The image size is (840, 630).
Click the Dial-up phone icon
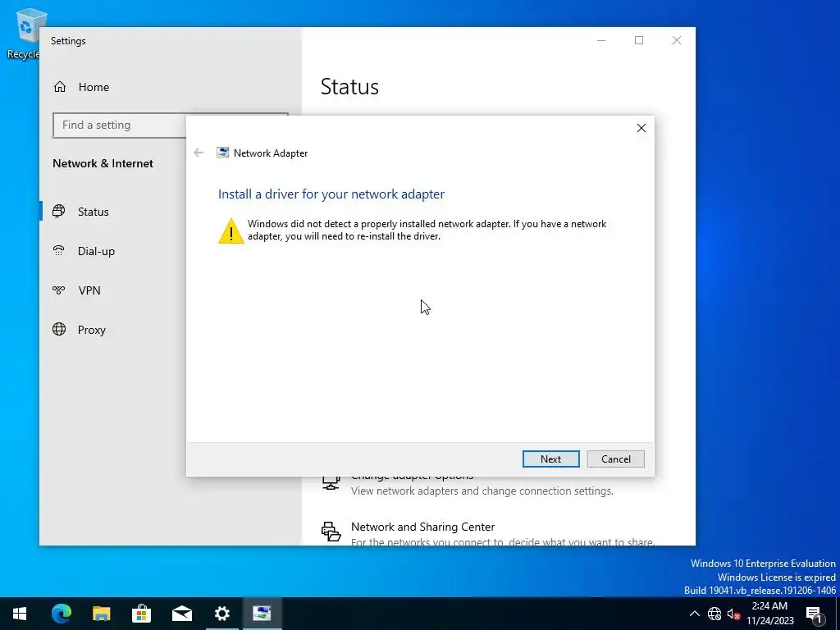pos(59,250)
